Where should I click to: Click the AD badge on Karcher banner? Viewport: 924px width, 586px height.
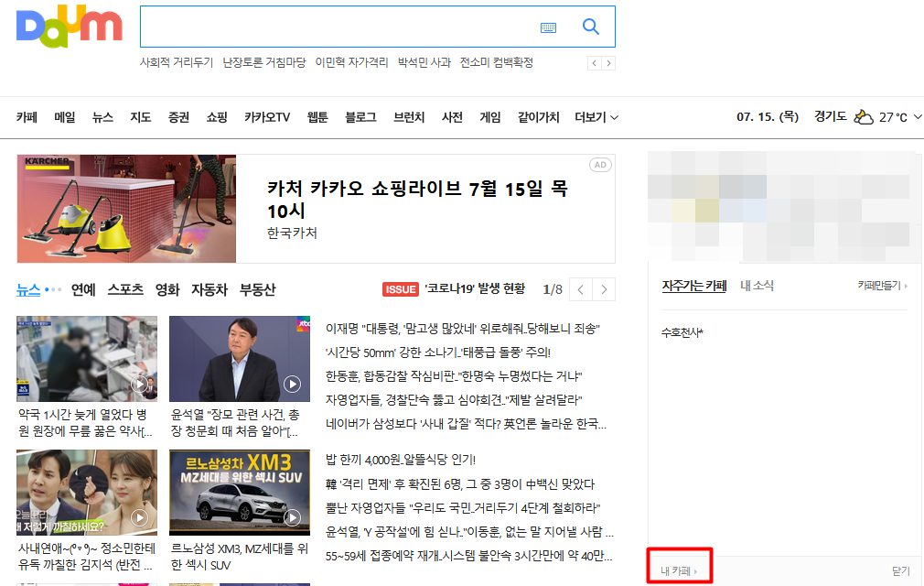click(600, 165)
